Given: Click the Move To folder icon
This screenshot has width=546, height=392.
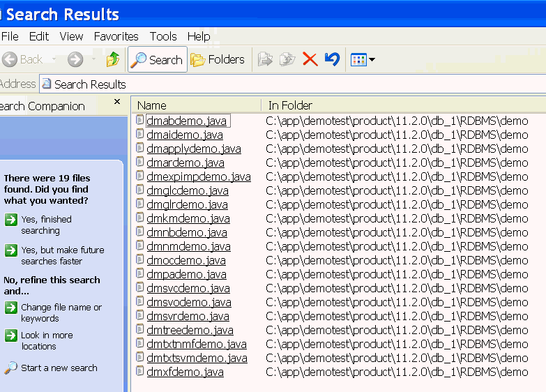Looking at the screenshot, I should 265,60.
